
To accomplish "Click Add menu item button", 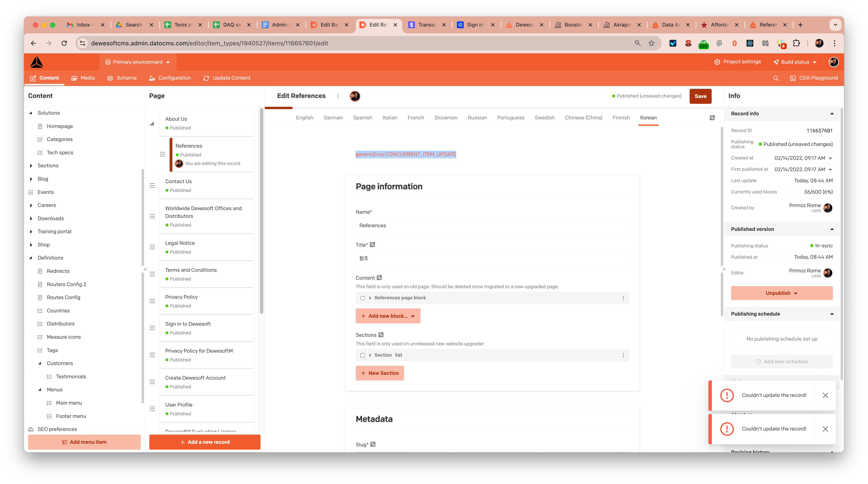I will (84, 442).
